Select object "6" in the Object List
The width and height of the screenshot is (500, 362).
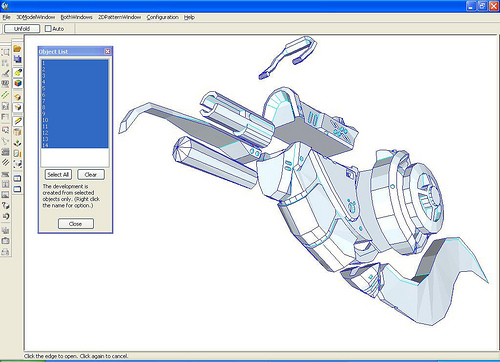coord(75,94)
